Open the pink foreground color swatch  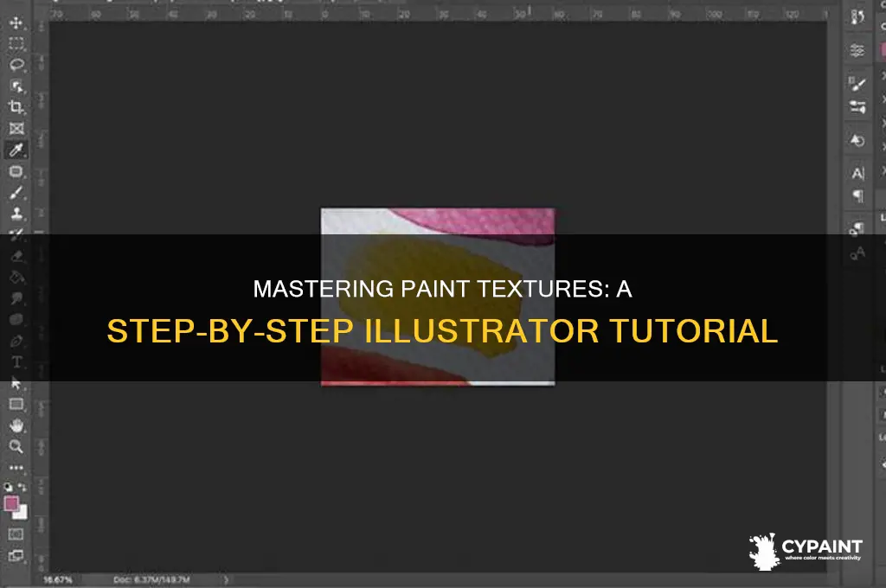click(10, 502)
